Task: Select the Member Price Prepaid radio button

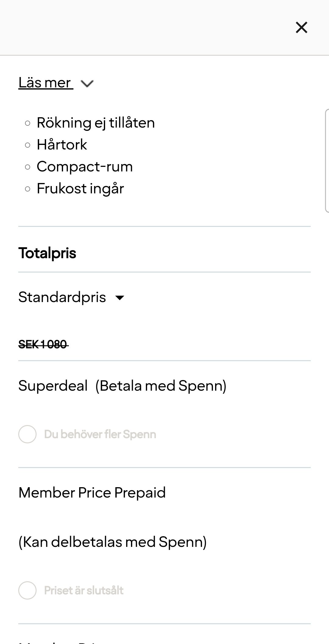Action: [27, 590]
